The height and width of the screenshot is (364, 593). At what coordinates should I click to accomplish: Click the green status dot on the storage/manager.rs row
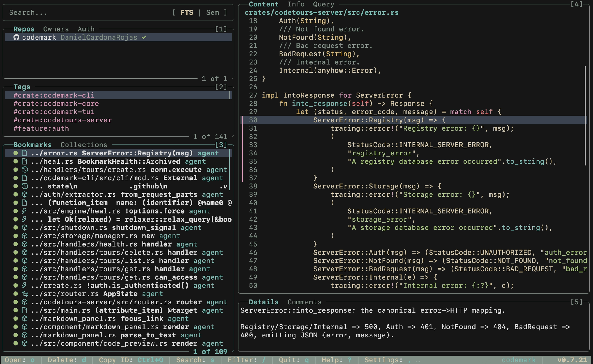(x=16, y=236)
